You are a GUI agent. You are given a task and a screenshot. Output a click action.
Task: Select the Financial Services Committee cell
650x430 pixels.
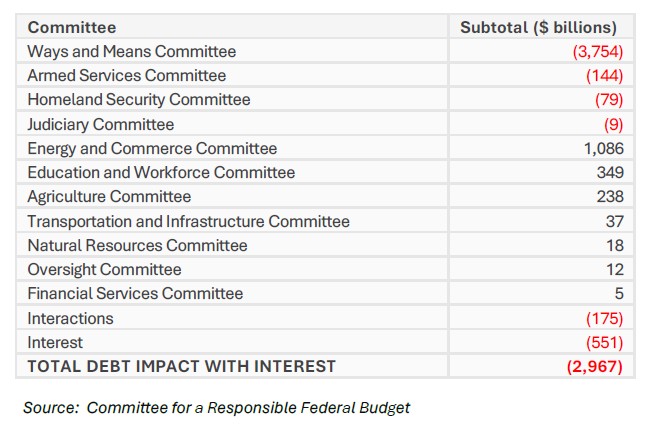click(135, 294)
